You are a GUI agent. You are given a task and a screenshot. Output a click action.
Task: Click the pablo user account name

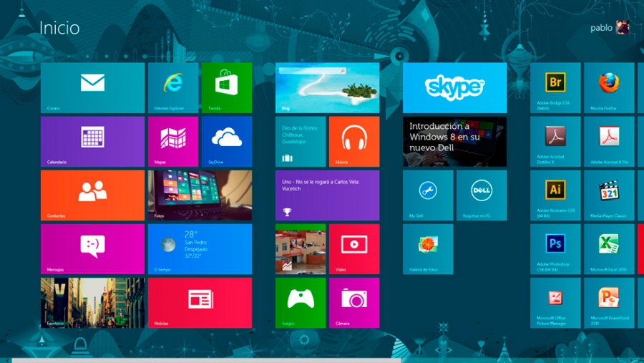[601, 28]
